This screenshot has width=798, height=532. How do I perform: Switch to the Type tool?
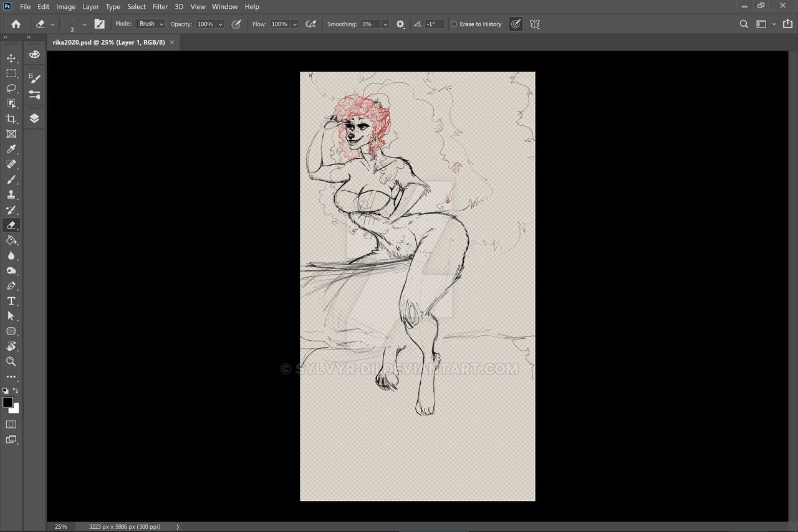click(11, 301)
